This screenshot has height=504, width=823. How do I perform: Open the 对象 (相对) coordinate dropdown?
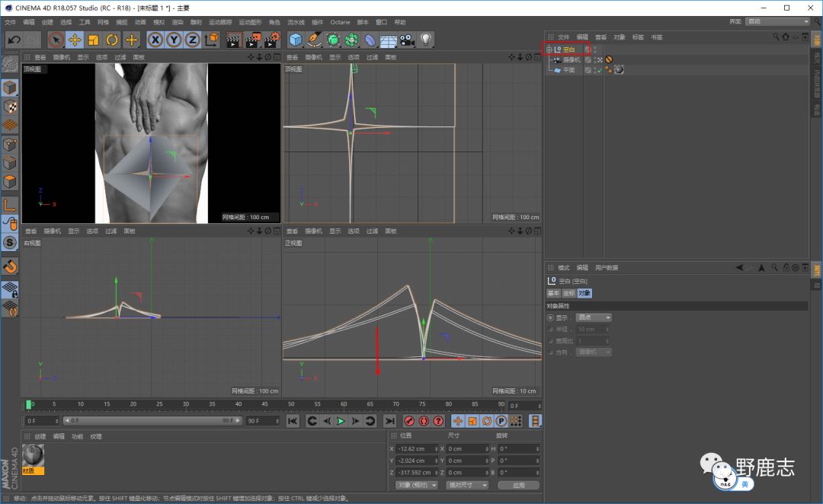[x=417, y=485]
